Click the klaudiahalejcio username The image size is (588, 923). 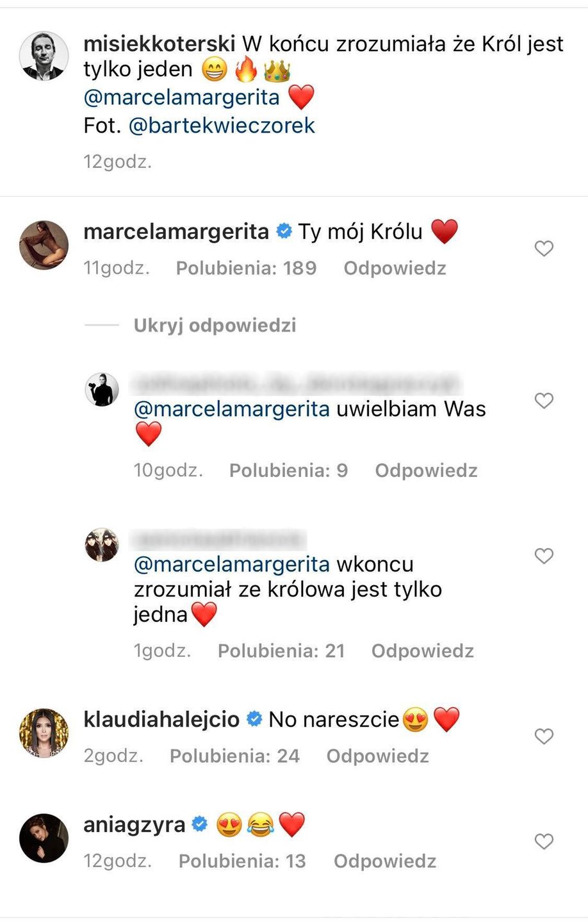point(161,719)
